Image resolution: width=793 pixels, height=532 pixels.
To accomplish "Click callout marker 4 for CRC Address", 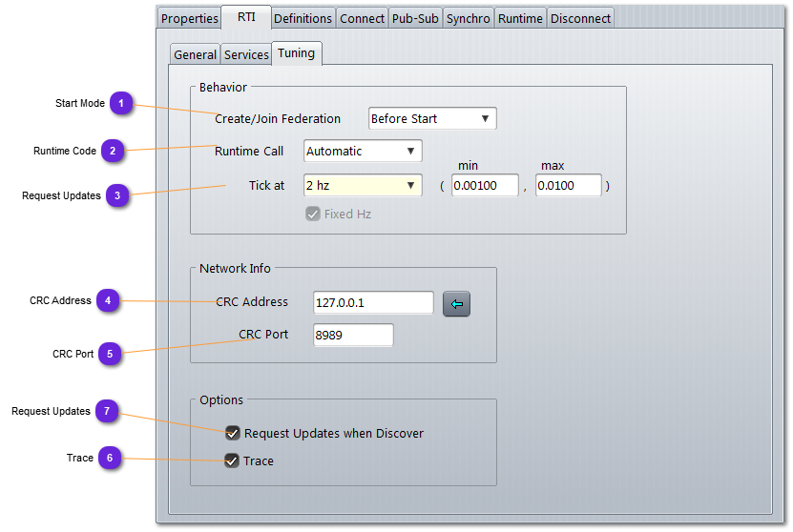I will tap(109, 301).
